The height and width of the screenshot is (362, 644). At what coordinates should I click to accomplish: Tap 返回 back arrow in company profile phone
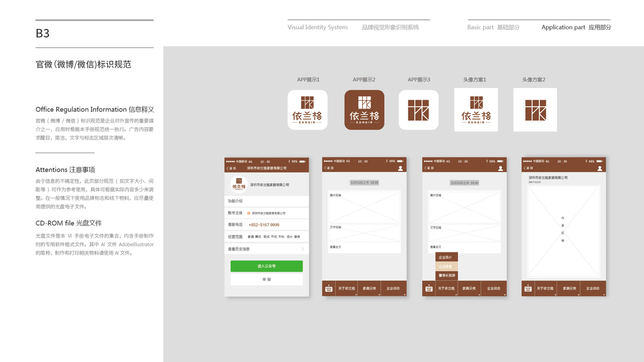click(x=231, y=168)
